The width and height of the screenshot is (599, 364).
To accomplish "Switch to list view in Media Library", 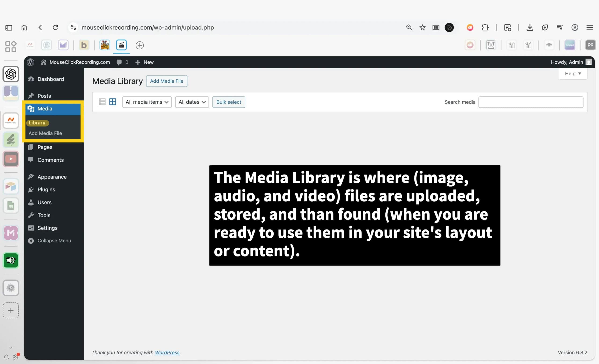I will (102, 102).
